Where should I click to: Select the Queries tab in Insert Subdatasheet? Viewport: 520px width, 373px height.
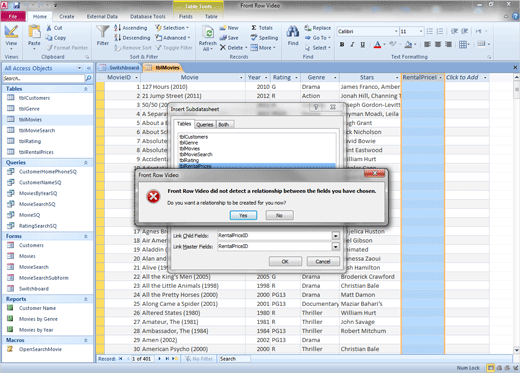205,125
